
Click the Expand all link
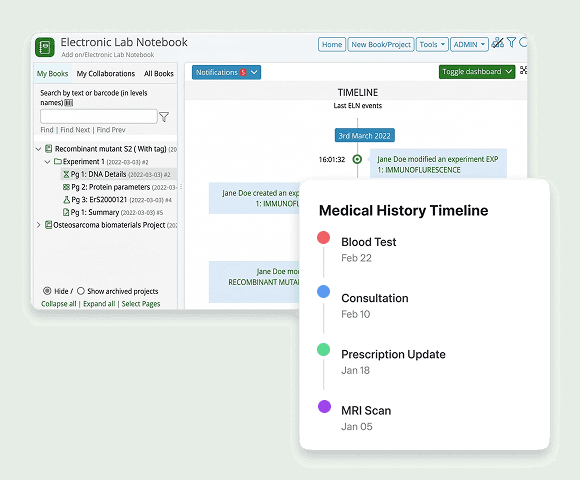99,304
